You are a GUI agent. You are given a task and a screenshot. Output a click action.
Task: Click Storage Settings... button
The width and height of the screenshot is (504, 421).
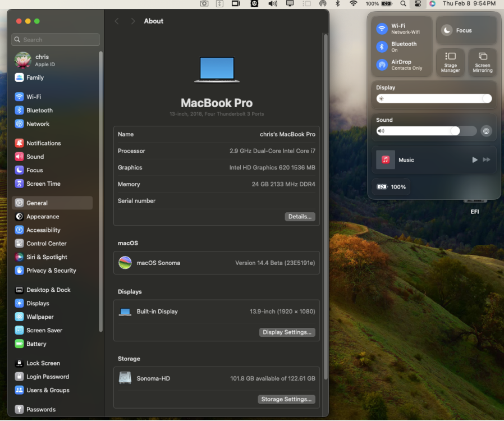click(x=286, y=399)
